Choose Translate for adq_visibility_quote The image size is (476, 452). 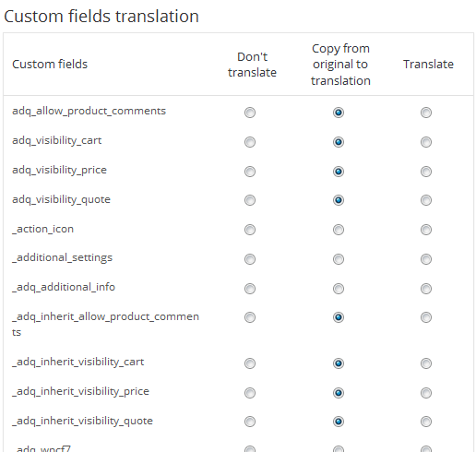tap(426, 200)
